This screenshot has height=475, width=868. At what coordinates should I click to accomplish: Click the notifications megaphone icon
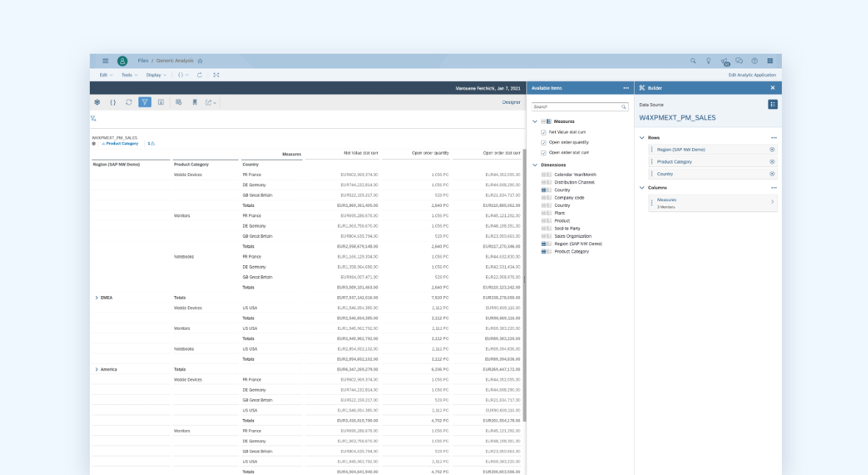[x=724, y=61]
